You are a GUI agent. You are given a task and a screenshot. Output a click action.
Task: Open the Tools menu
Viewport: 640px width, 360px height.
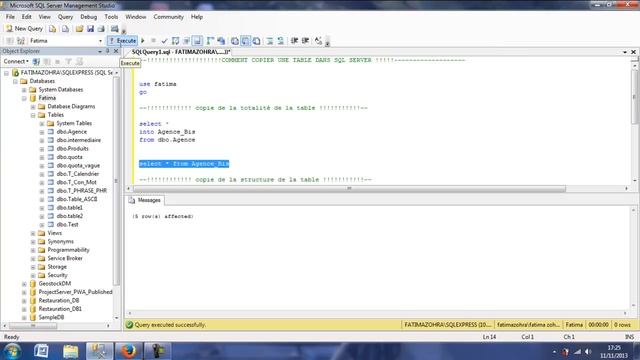pos(111,17)
